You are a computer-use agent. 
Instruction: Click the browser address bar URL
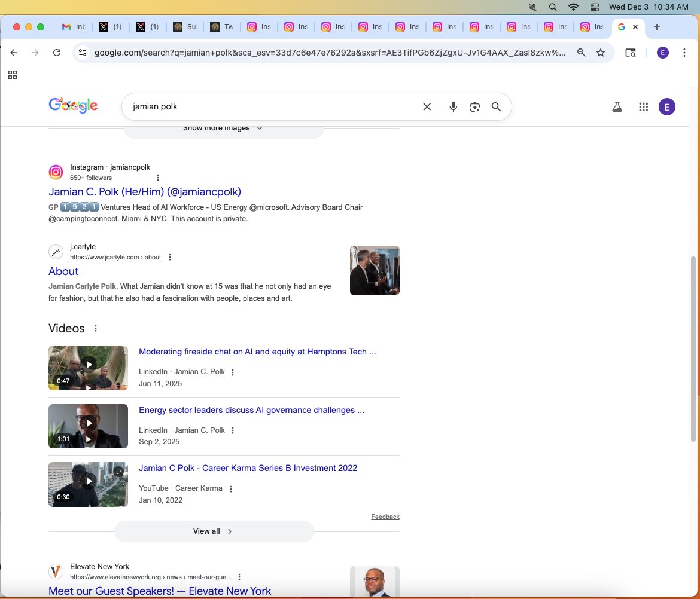pos(330,53)
